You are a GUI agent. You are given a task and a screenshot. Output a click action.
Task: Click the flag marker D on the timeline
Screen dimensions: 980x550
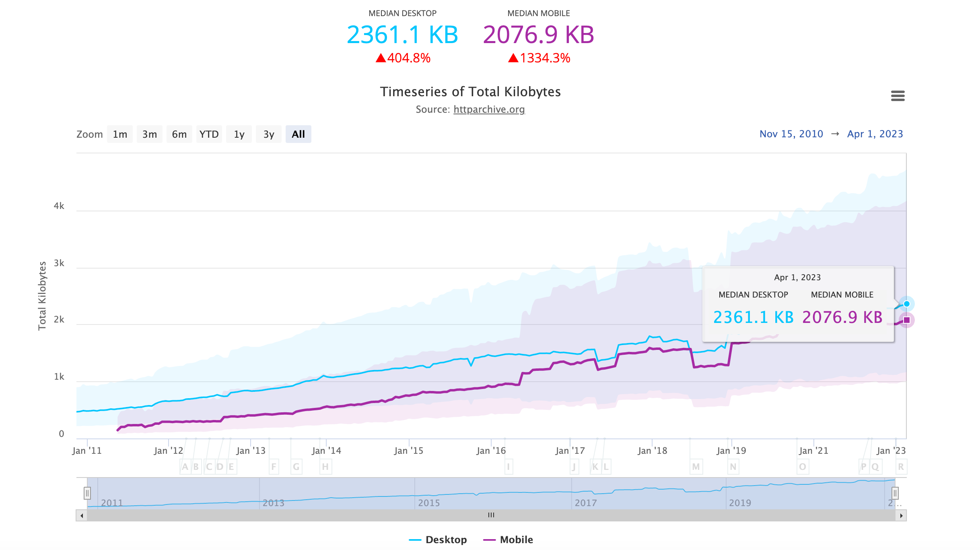[220, 467]
